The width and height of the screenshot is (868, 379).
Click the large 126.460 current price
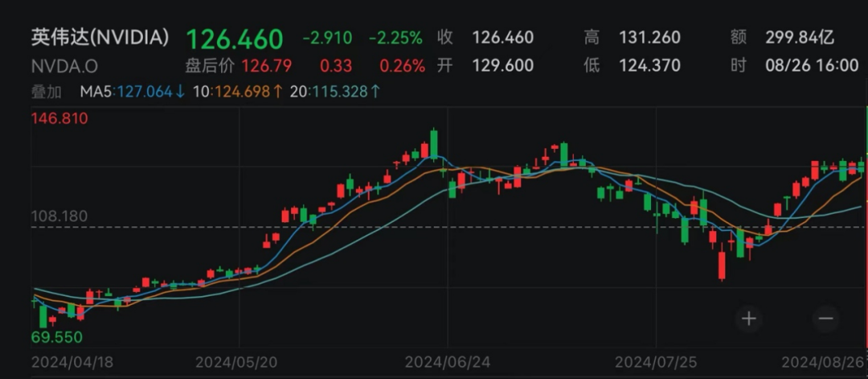(235, 39)
